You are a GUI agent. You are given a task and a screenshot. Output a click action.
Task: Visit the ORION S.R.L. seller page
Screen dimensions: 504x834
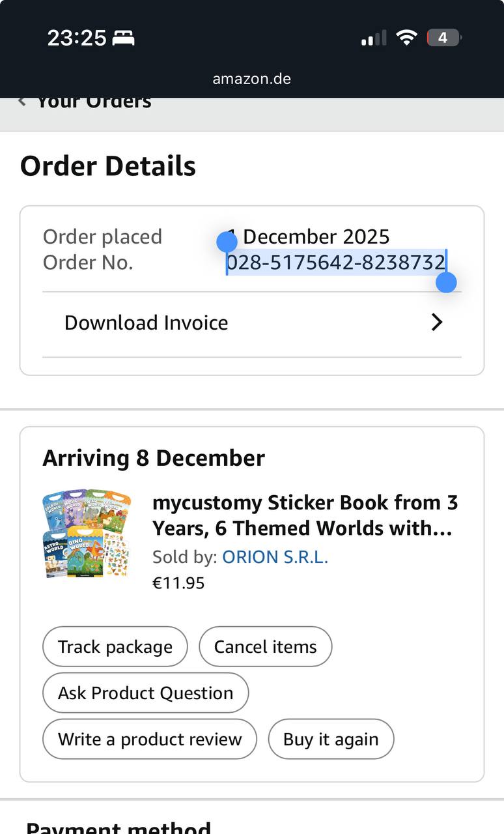[x=275, y=557]
